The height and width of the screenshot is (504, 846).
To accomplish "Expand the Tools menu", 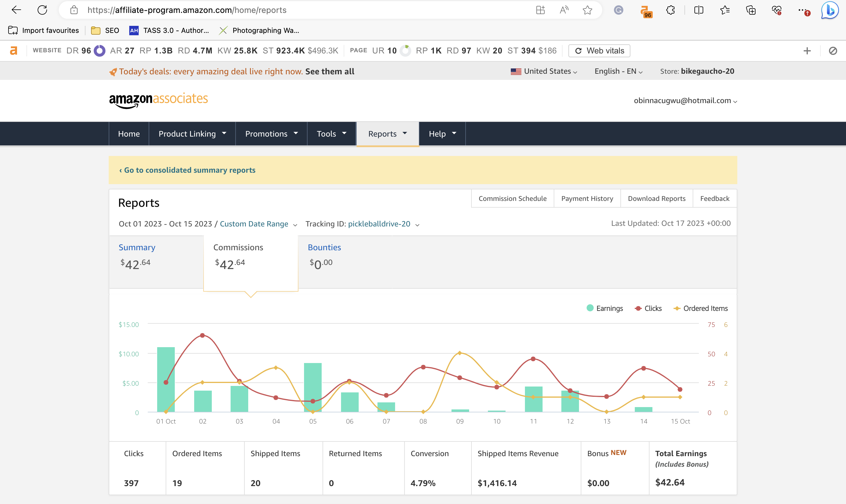I will 331,134.
